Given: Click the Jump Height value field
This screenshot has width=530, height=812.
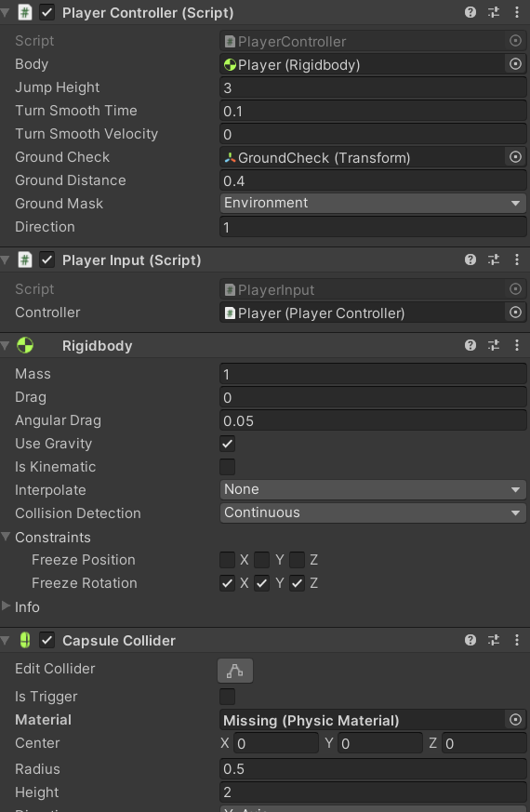Looking at the screenshot, I should click(x=373, y=87).
